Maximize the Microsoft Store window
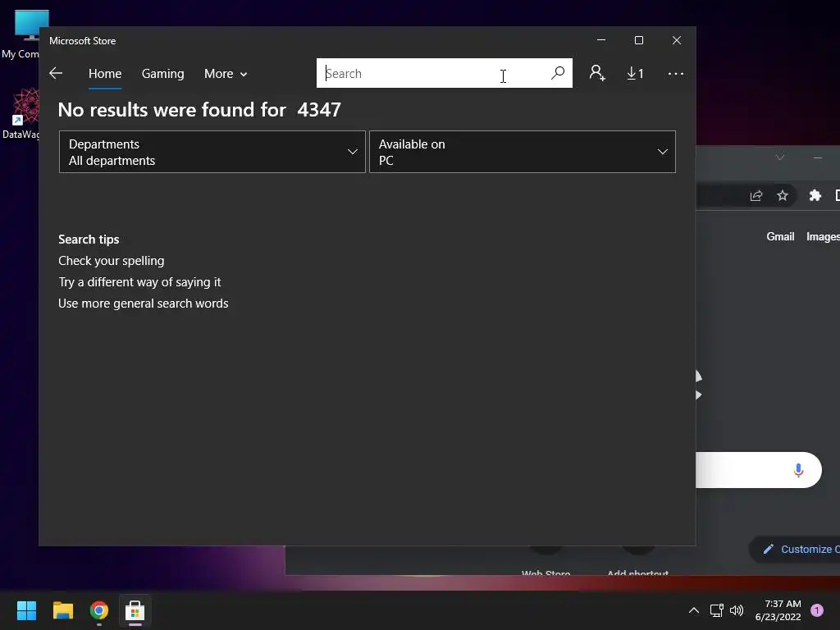 pyautogui.click(x=638, y=40)
